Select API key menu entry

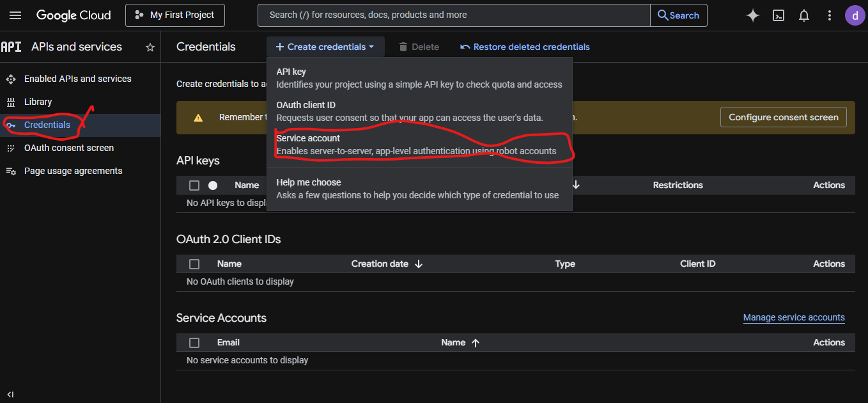[x=291, y=72]
